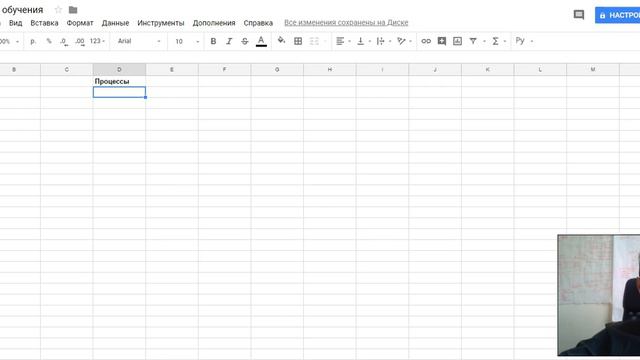The height and width of the screenshot is (360, 640).
Task: Open the borders options icon
Action: tap(298, 41)
